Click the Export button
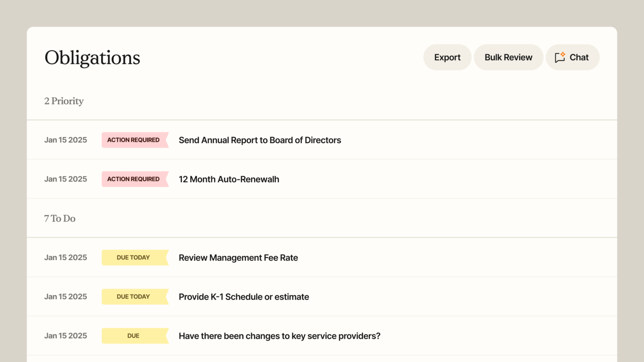 click(447, 57)
